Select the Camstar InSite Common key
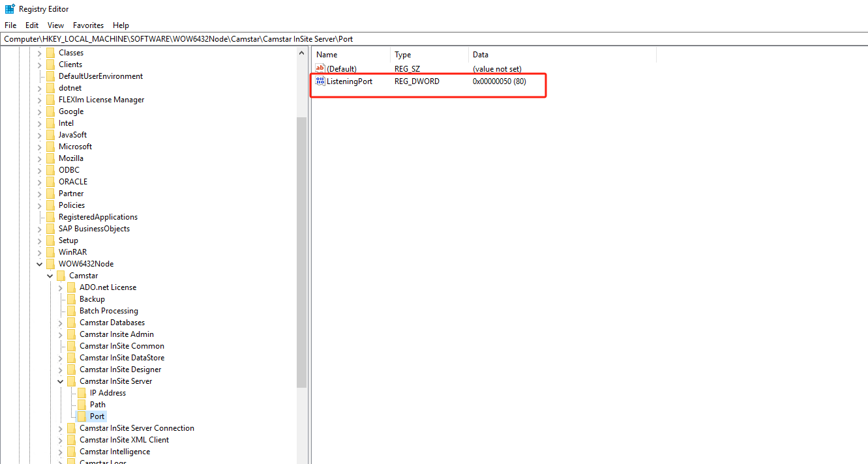 click(122, 346)
